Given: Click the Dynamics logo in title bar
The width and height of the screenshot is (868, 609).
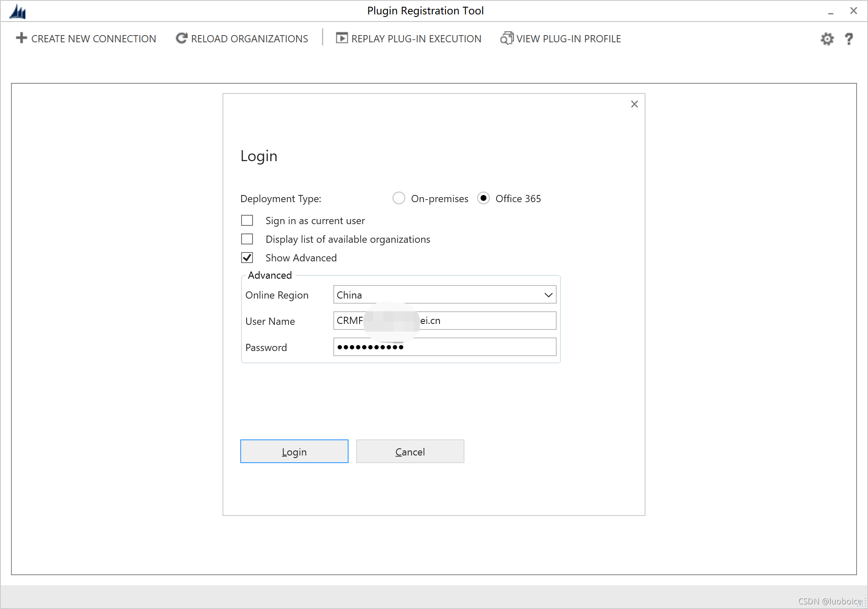Looking at the screenshot, I should click(x=18, y=11).
